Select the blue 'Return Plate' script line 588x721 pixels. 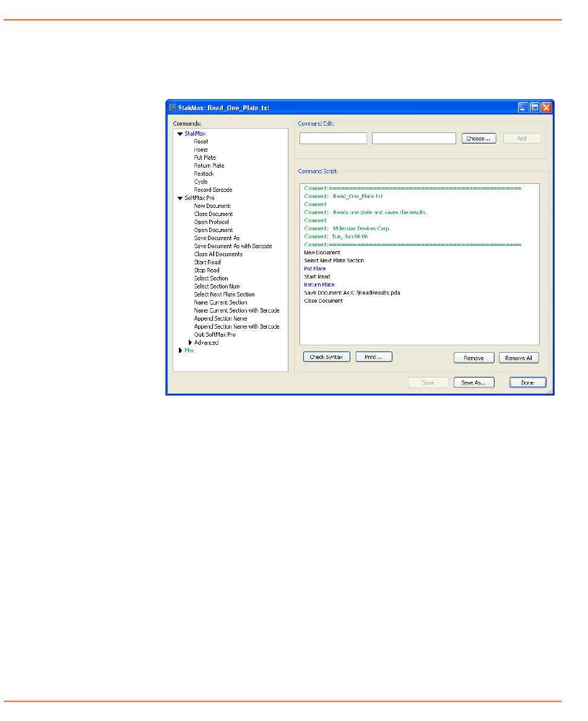(319, 285)
